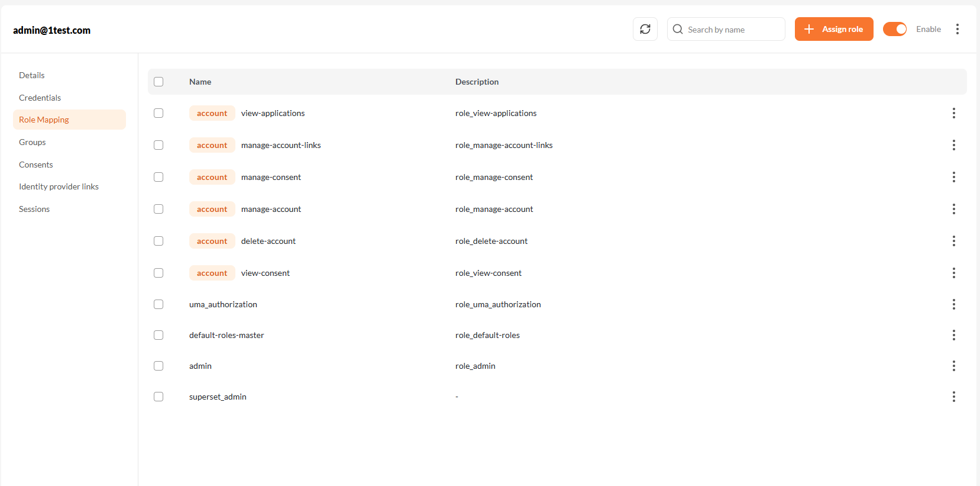Click the Assign role button
The width and height of the screenshot is (980, 486).
coord(833,29)
